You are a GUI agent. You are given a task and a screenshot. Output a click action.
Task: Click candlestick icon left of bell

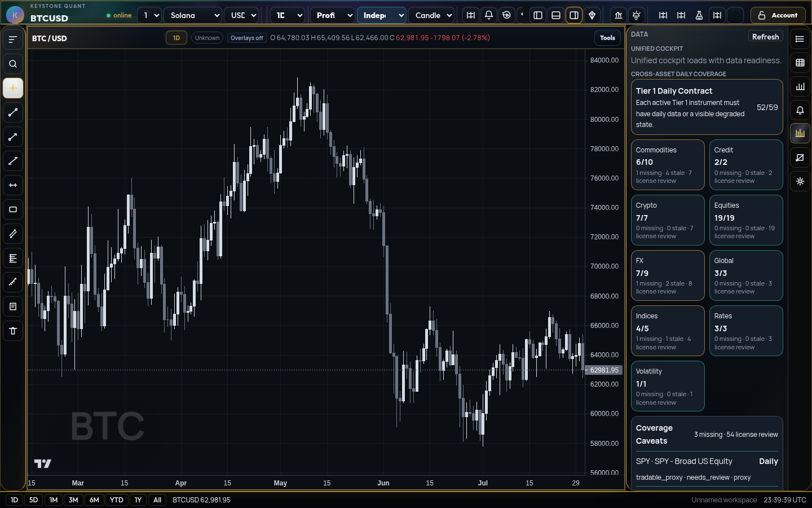point(471,15)
